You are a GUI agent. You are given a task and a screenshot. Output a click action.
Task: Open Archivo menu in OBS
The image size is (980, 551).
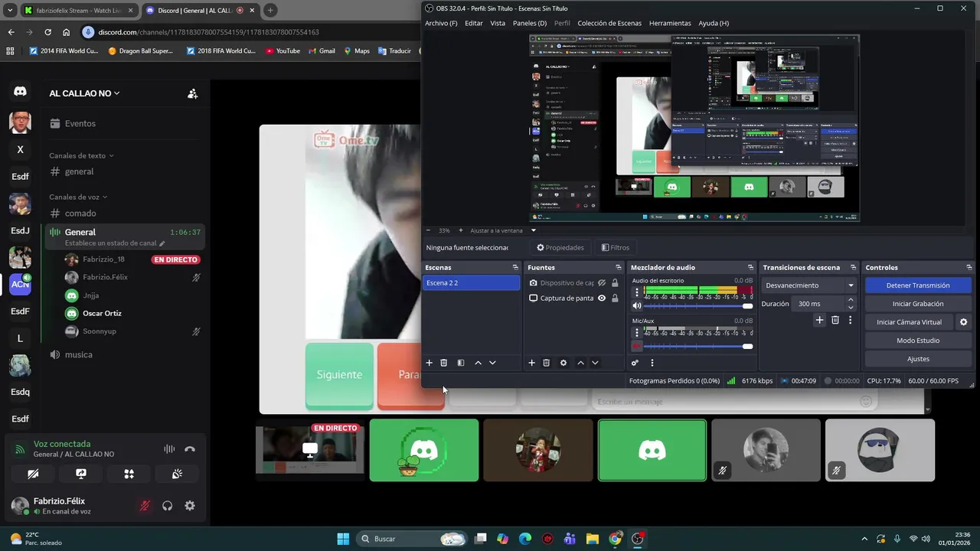pos(441,23)
